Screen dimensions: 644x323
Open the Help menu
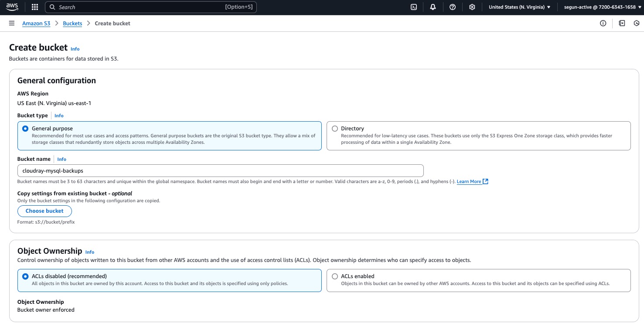[452, 7]
